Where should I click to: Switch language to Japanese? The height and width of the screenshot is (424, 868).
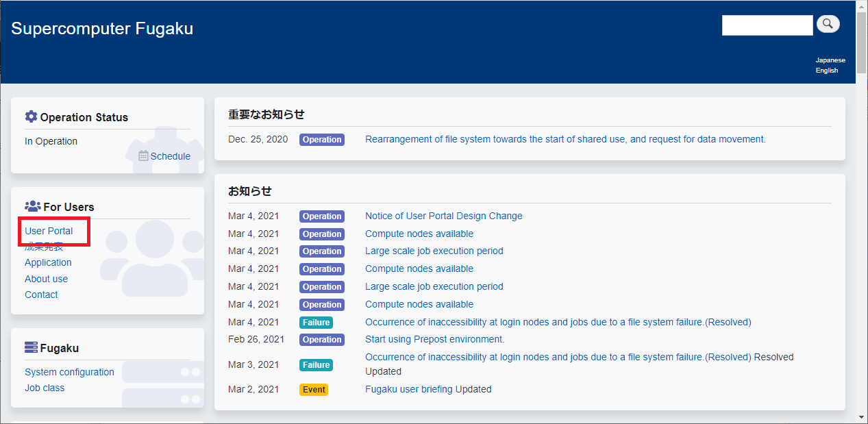pos(830,60)
